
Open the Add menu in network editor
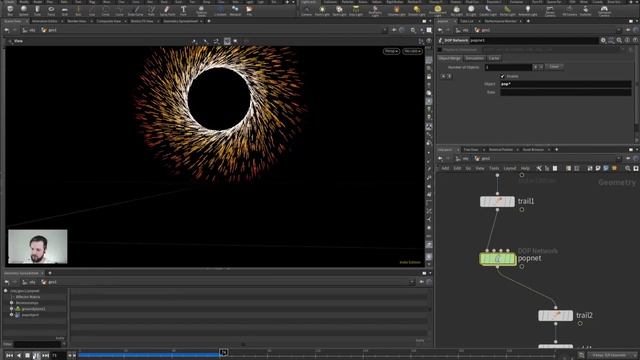click(445, 168)
